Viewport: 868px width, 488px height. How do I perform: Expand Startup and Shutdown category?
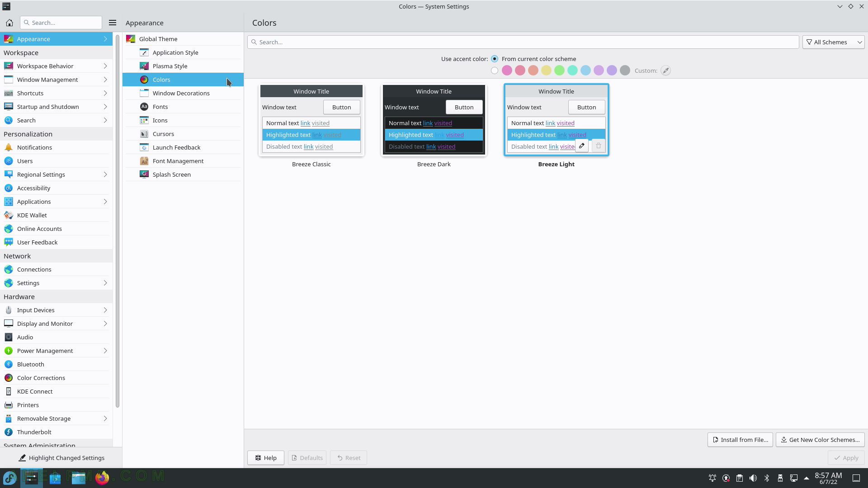pyautogui.click(x=57, y=107)
